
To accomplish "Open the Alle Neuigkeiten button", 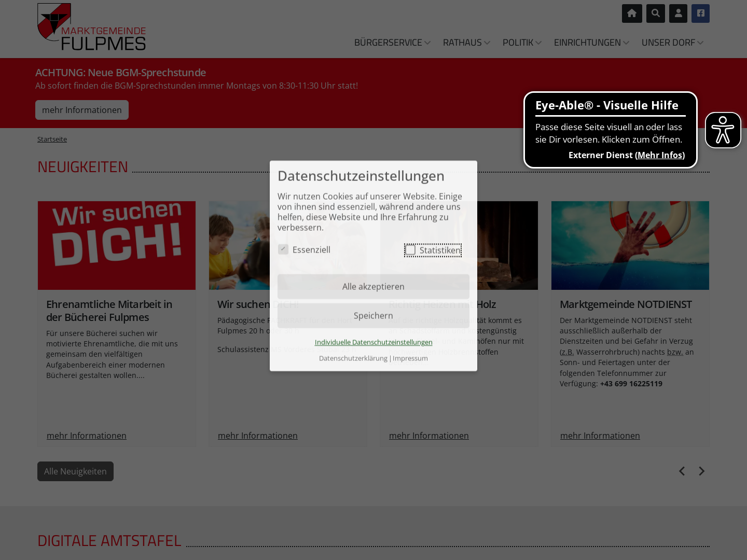I will [75, 471].
